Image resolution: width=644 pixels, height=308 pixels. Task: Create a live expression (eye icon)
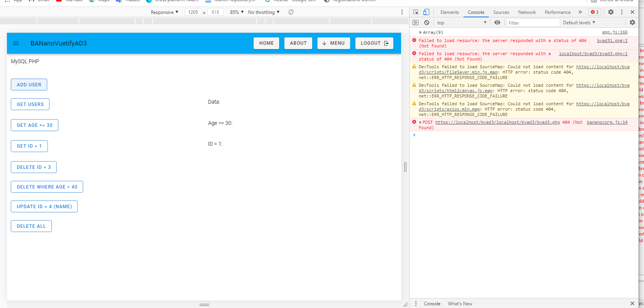click(497, 22)
